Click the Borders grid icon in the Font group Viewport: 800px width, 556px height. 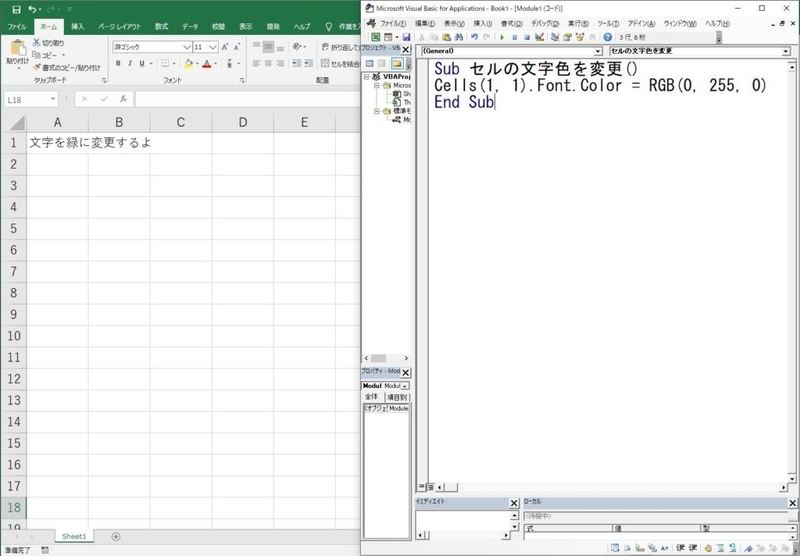pos(165,63)
